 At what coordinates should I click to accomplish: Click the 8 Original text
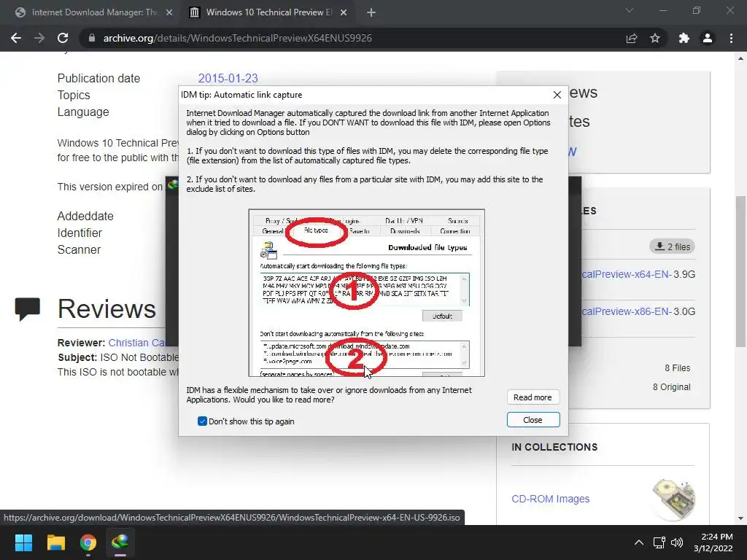pos(672,387)
